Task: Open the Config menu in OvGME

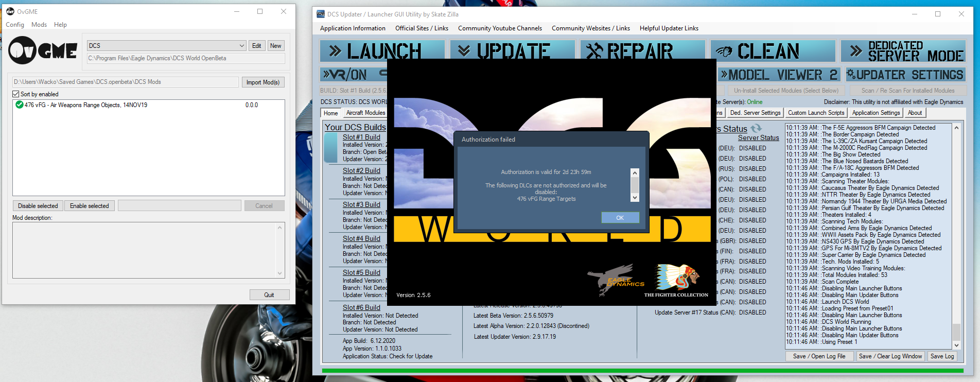Action: coord(15,25)
